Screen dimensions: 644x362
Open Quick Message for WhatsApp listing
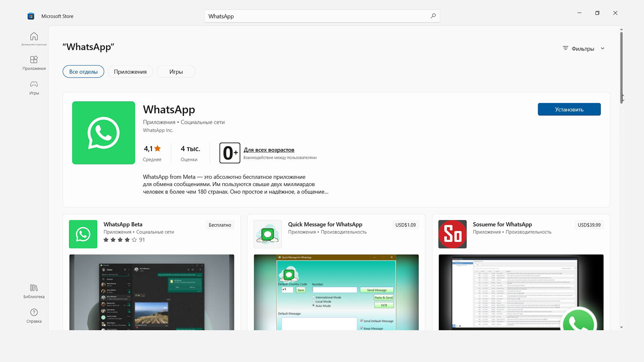(x=325, y=224)
